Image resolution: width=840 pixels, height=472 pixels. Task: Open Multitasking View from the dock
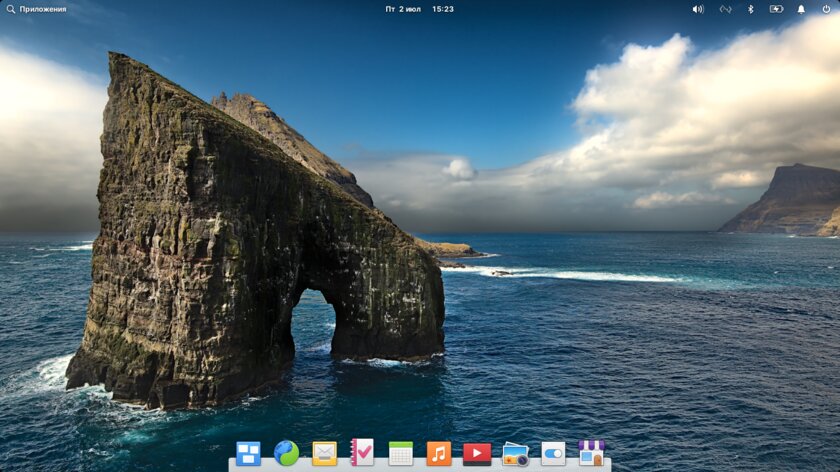click(x=248, y=454)
